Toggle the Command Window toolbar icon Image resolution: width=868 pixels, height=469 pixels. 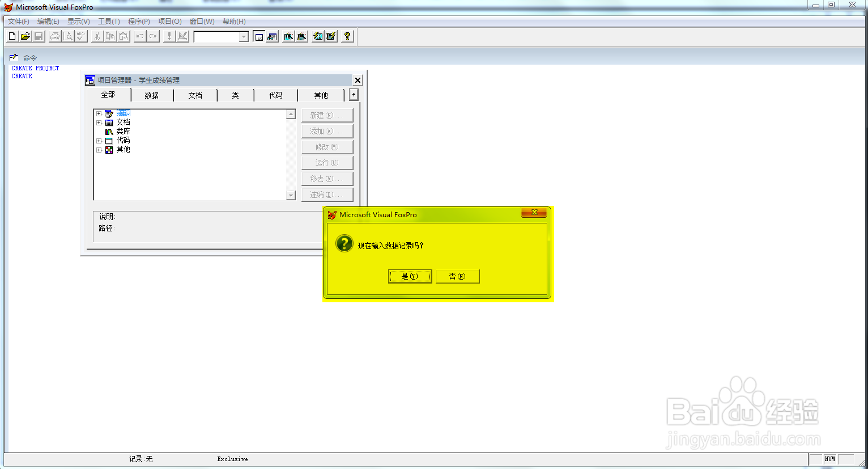pyautogui.click(x=259, y=36)
